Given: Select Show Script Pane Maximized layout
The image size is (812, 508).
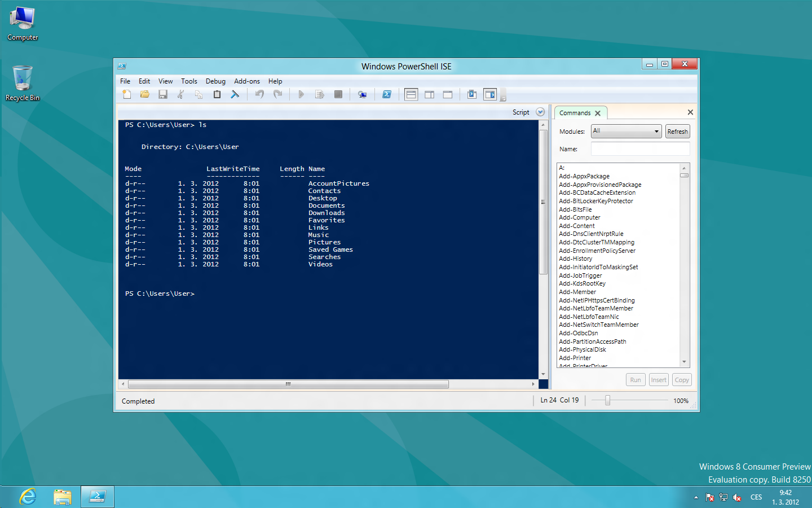Looking at the screenshot, I should pos(448,94).
